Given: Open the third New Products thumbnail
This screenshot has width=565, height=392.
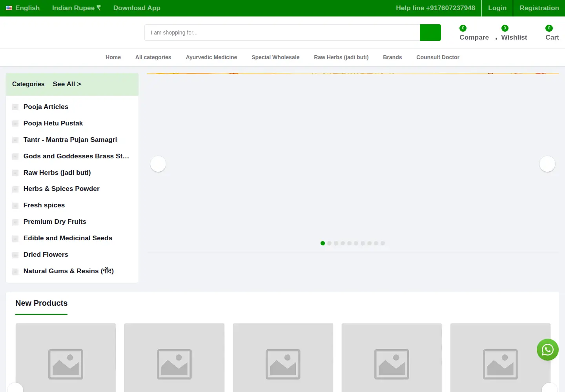Looking at the screenshot, I should (x=283, y=358).
